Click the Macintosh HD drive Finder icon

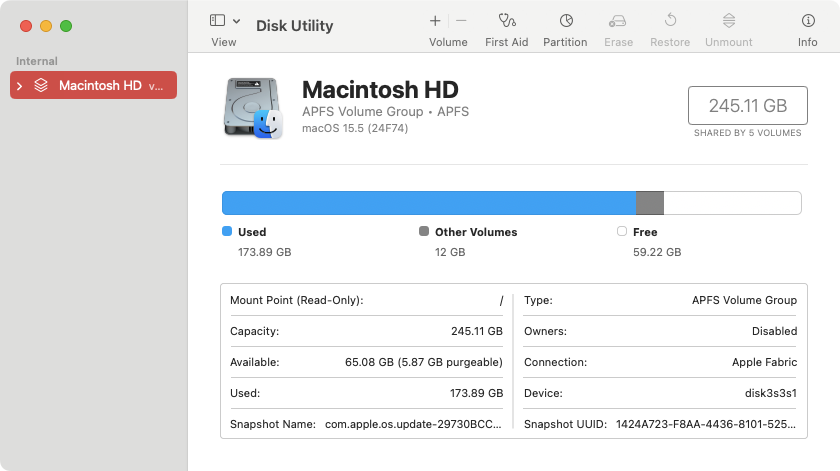(x=253, y=108)
